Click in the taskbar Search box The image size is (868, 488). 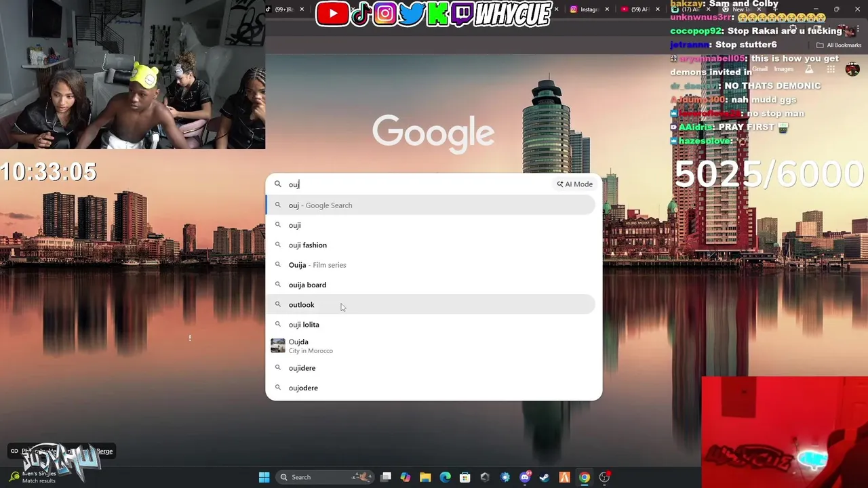coord(323,477)
